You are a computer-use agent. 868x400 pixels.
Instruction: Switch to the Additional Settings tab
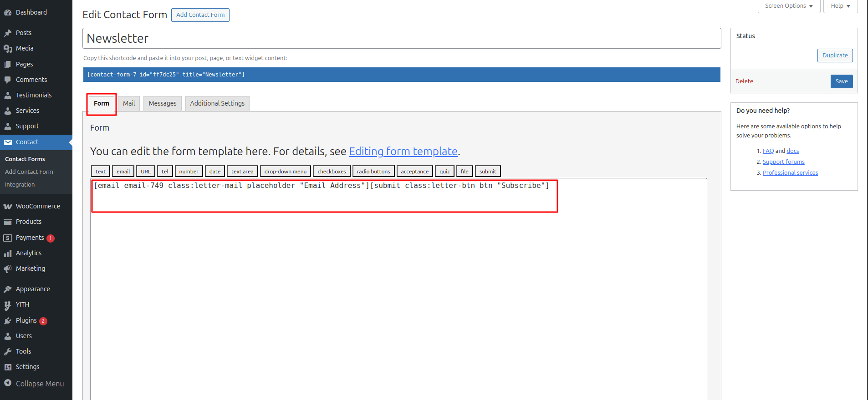(217, 103)
